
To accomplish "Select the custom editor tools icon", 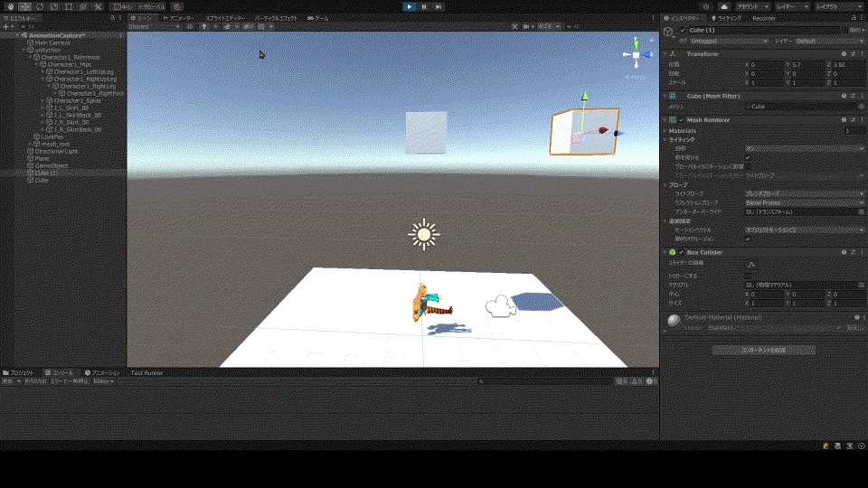I will click(x=98, y=6).
